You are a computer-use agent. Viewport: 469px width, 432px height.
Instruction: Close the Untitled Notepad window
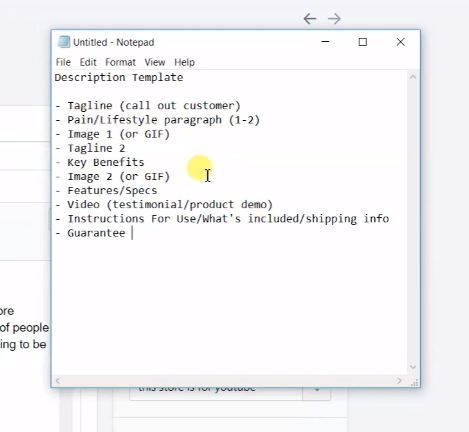pos(401,42)
